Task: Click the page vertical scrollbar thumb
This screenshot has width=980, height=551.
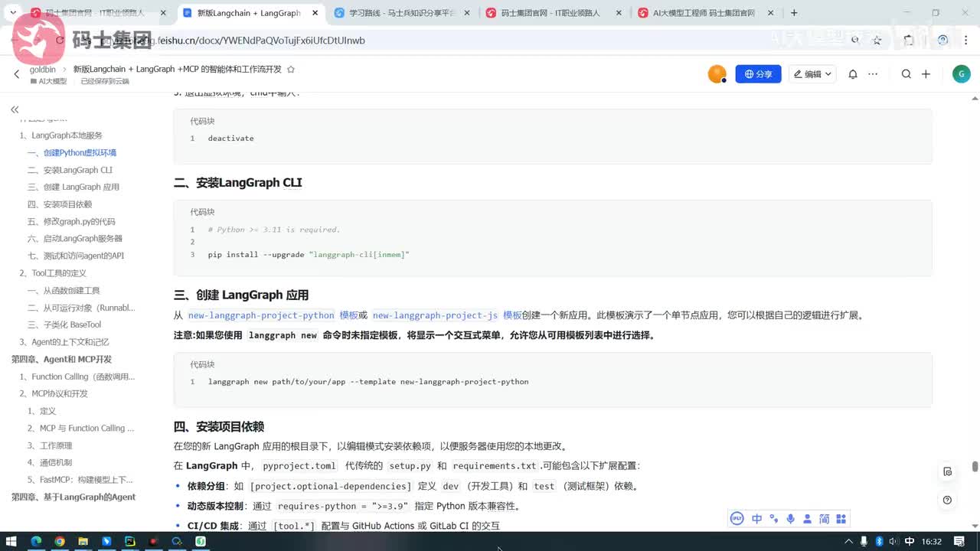Action: tap(975, 466)
